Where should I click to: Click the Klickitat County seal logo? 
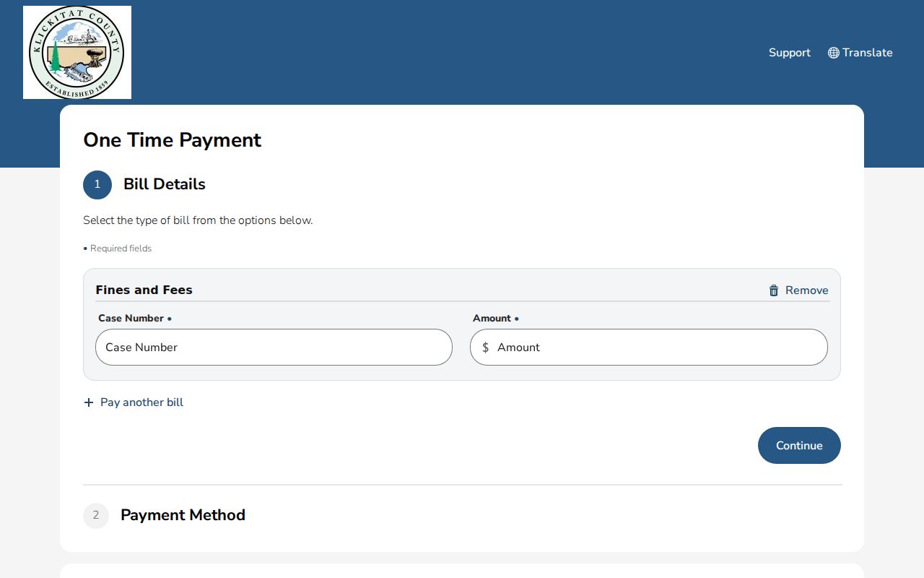click(77, 53)
